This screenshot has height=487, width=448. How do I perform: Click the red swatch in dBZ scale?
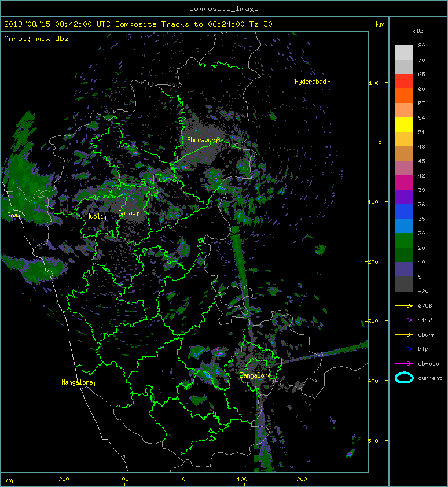404,82
